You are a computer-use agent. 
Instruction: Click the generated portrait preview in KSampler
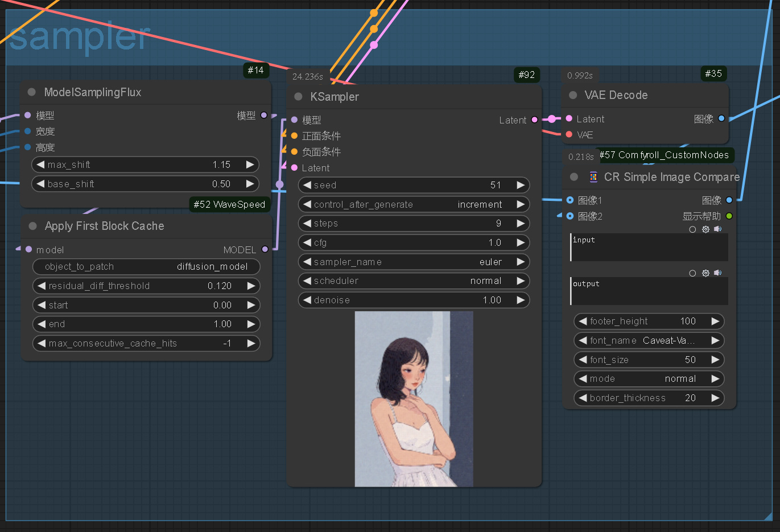point(414,398)
